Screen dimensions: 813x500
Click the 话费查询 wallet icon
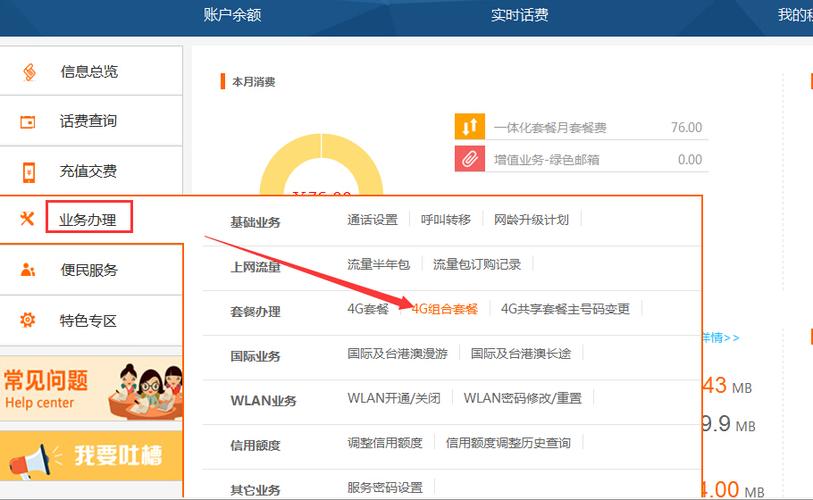(27, 122)
